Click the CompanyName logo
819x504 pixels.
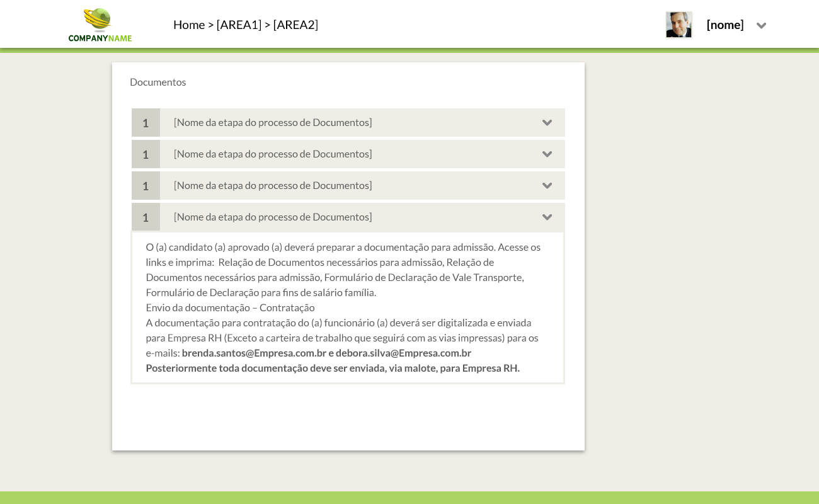[x=100, y=25]
